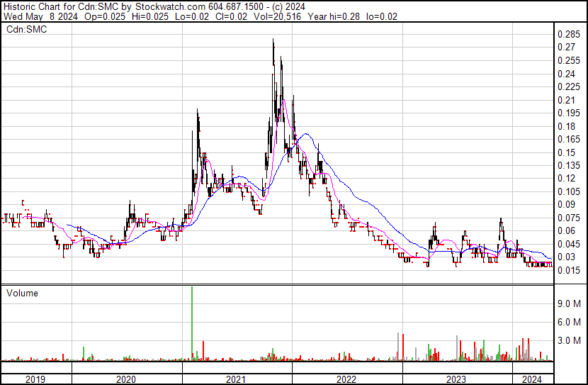Click the 2020 year label on the time axis
The width and height of the screenshot is (588, 385).
point(126,379)
